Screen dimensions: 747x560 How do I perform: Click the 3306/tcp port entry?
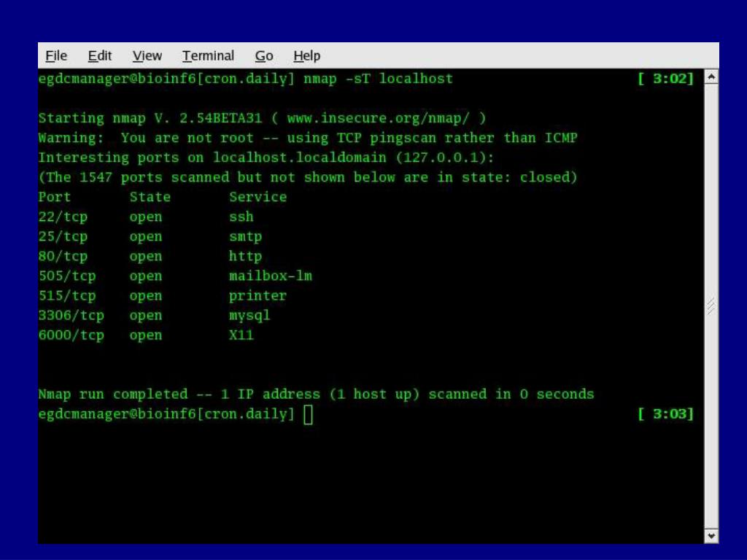[71, 316]
